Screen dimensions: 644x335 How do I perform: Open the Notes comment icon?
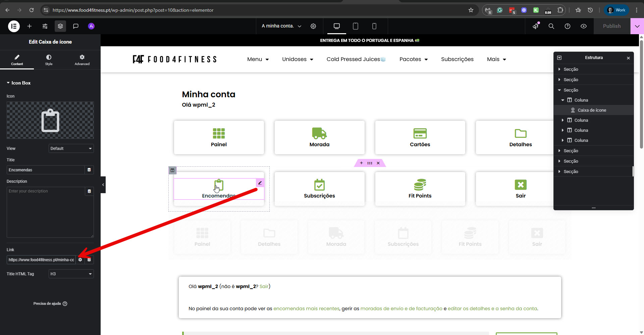point(76,26)
